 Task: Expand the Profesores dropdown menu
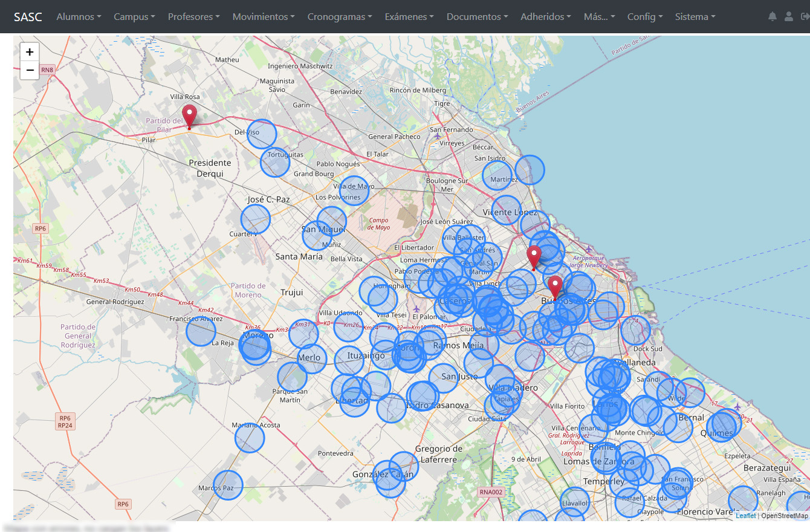point(193,17)
